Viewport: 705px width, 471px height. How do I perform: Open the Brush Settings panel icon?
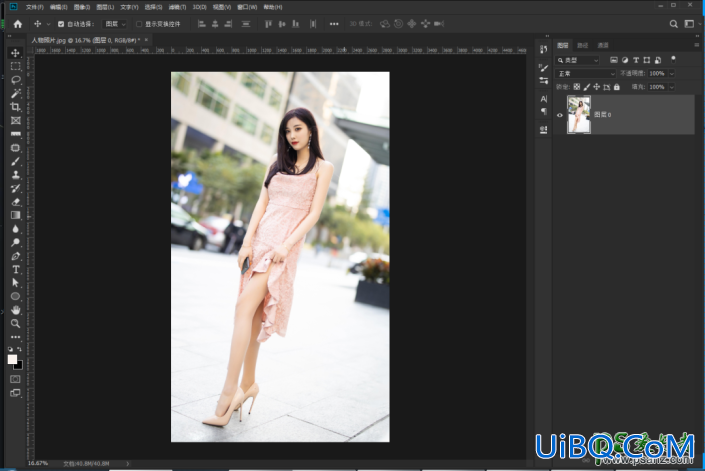coord(544,68)
